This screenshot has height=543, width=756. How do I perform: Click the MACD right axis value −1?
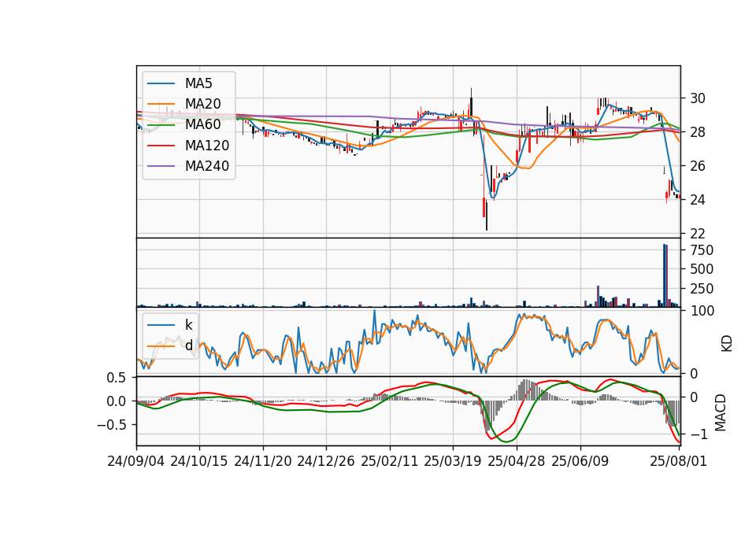tap(699, 434)
